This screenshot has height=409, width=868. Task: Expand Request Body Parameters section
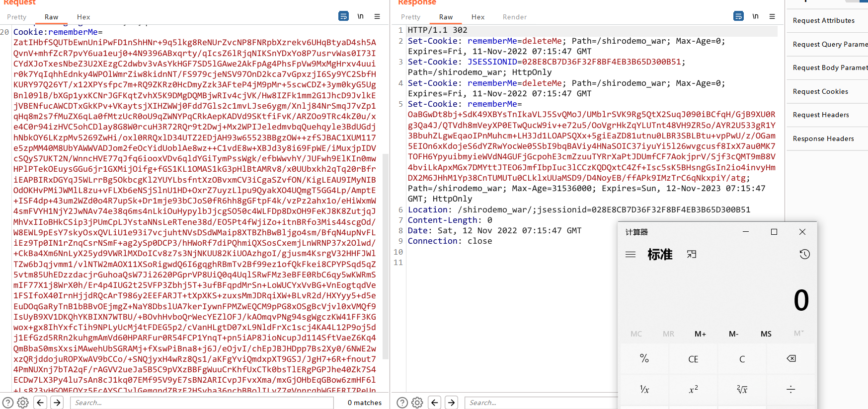tap(827, 68)
